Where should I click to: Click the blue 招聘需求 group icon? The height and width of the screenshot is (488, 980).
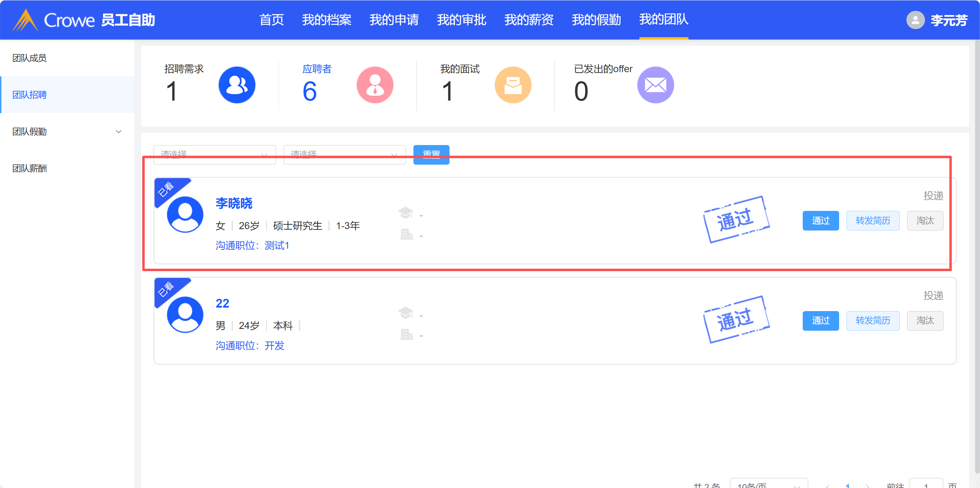pos(237,85)
